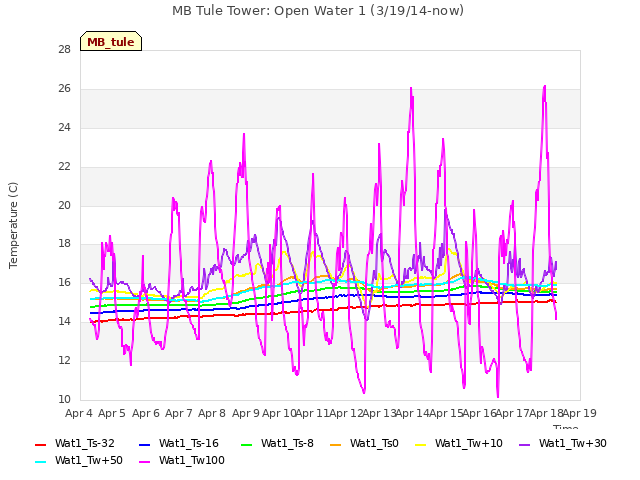The height and width of the screenshot is (480, 640).
Task: Select the Wat1_Ts-16 legend label
Action: coord(189,443)
